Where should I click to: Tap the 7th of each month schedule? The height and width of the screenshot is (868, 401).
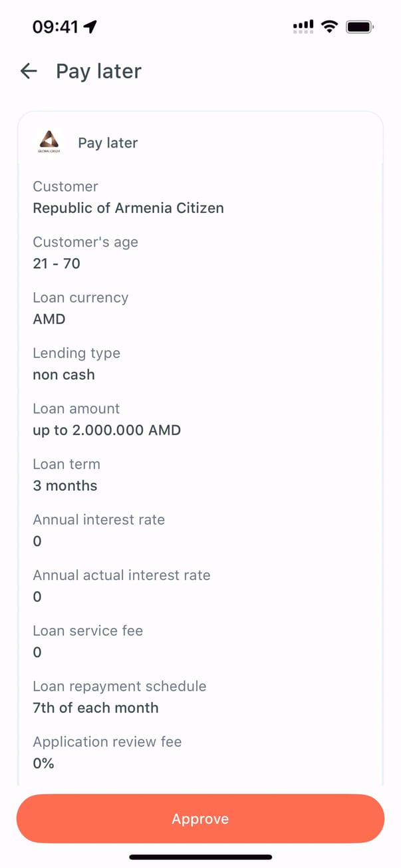[x=96, y=708]
